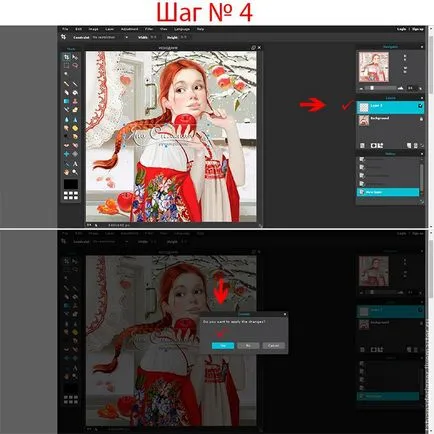Select the Sharpen tool in the upper editor

pyautogui.click(x=75, y=119)
